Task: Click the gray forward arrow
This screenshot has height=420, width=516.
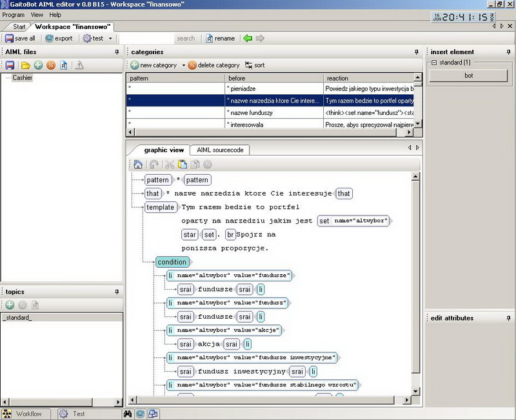Action: click(260, 38)
